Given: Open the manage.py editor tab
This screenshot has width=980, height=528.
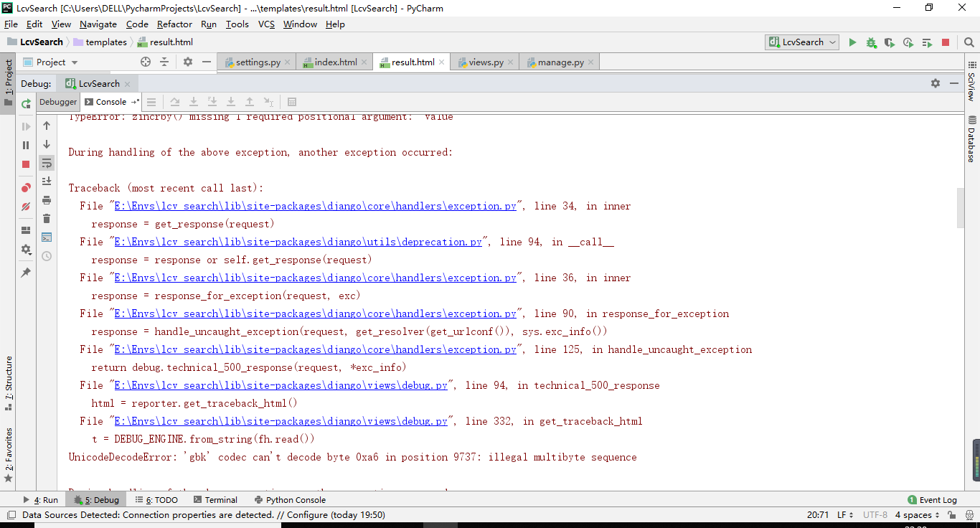Looking at the screenshot, I should coord(560,62).
